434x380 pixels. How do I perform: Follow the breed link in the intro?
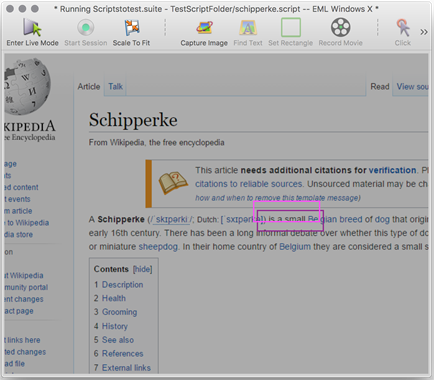coord(351,219)
